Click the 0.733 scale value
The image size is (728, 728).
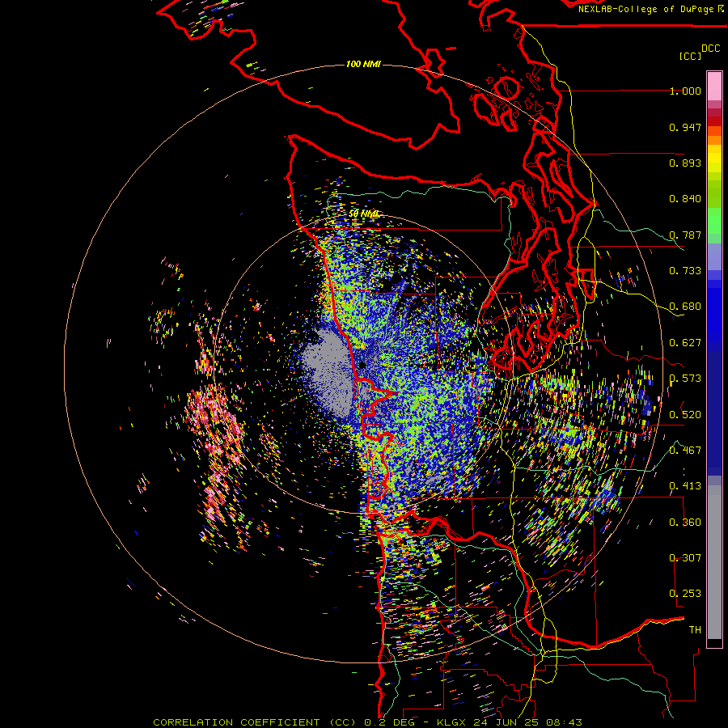click(685, 271)
